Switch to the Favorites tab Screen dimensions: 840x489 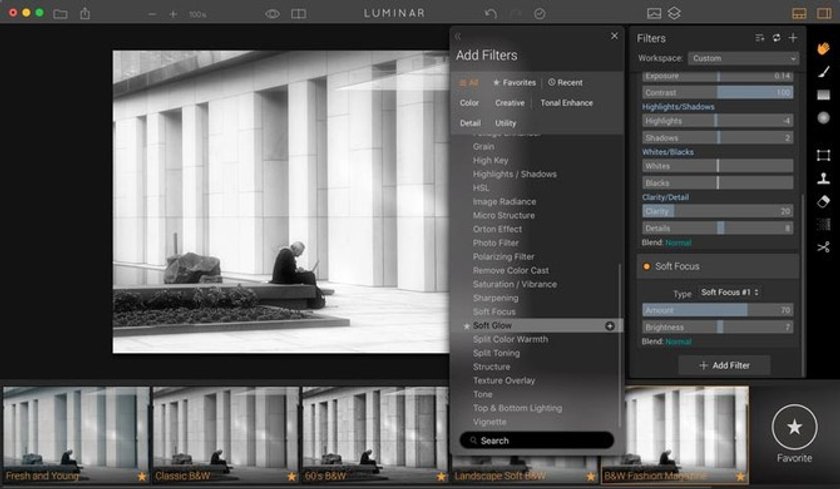click(515, 82)
